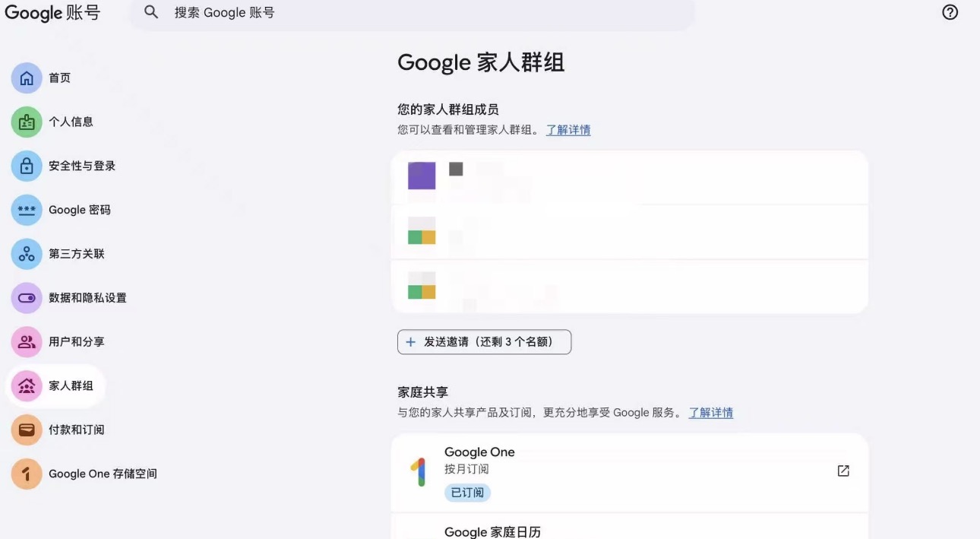Open 数据和隐私设置 menu item
980x539 pixels.
pyautogui.click(x=87, y=298)
